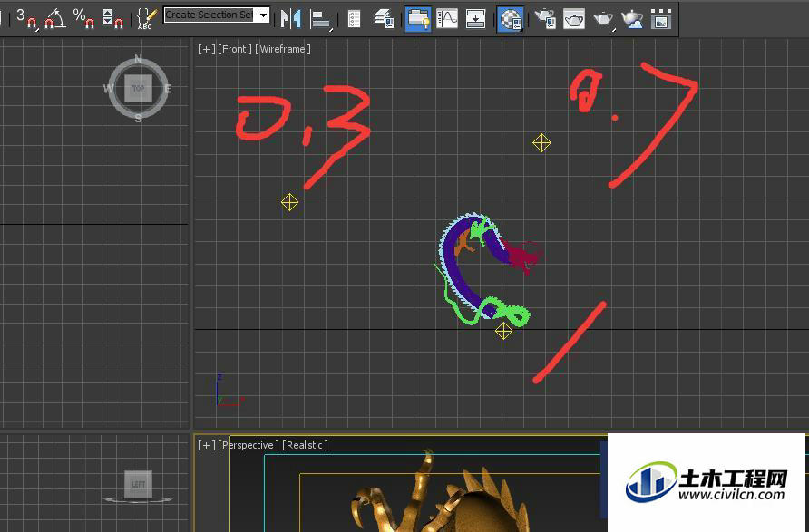Open the [Realistic] shading menu
The width and height of the screenshot is (809, 532).
(x=305, y=445)
